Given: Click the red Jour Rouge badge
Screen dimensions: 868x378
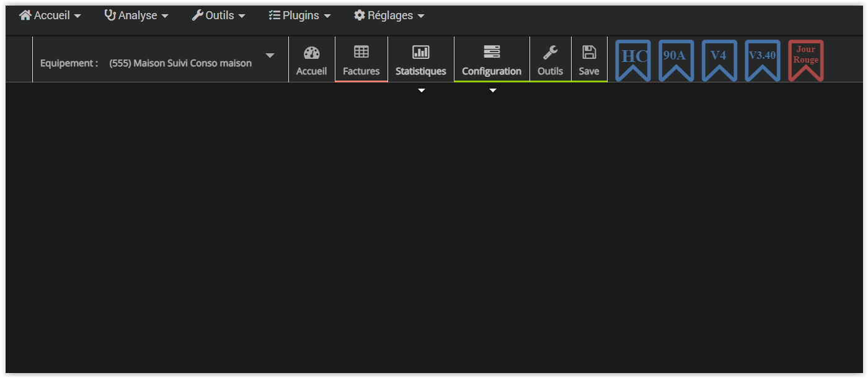Looking at the screenshot, I should [805, 59].
